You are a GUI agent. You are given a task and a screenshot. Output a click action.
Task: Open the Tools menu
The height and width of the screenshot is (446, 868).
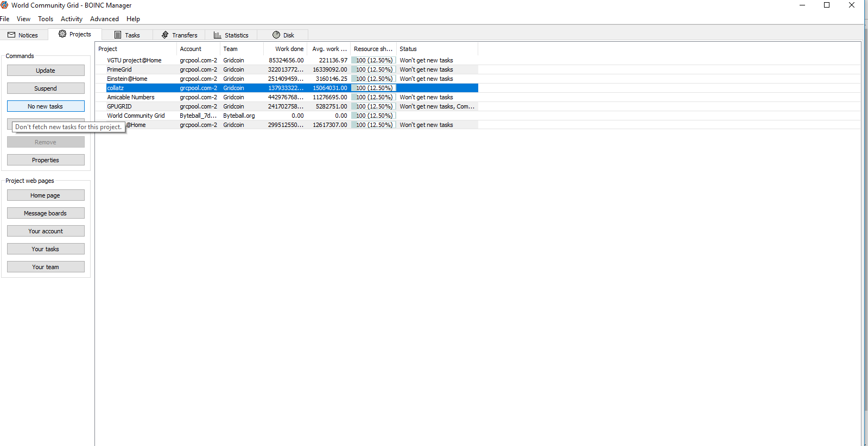46,19
